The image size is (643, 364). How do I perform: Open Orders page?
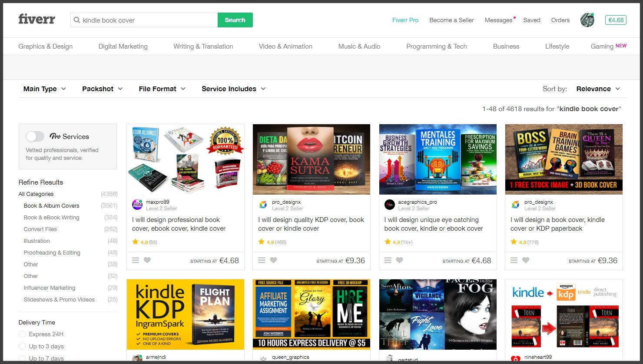pyautogui.click(x=560, y=20)
